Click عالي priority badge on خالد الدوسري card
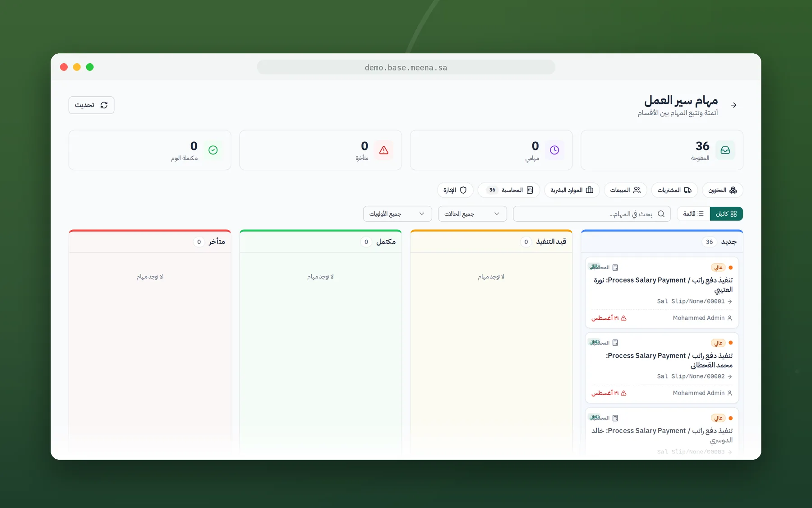Screen dimensions: 812x508 718,418
